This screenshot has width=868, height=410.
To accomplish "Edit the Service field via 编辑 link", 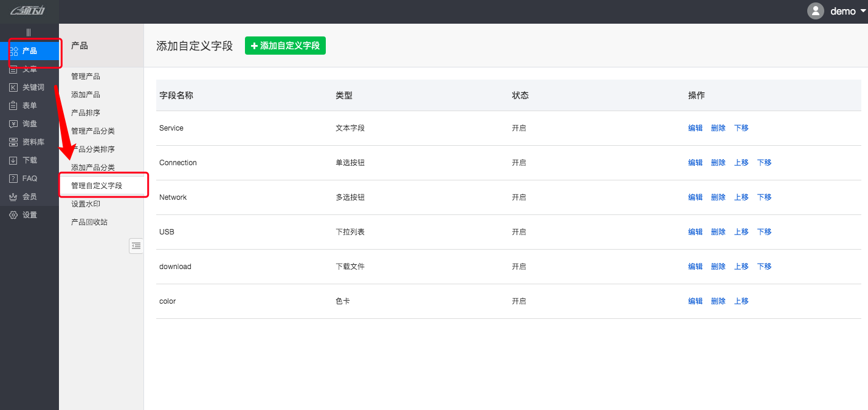I will coord(695,128).
